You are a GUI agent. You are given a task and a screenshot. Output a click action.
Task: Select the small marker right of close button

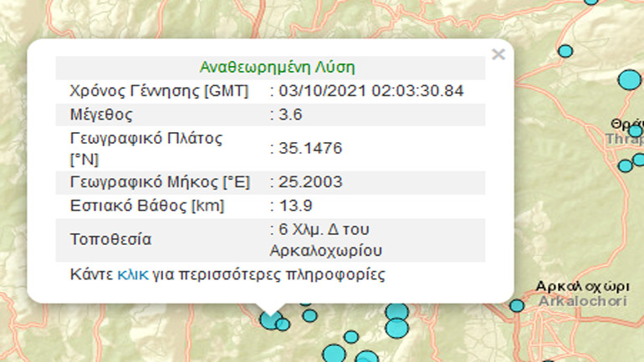point(565,51)
